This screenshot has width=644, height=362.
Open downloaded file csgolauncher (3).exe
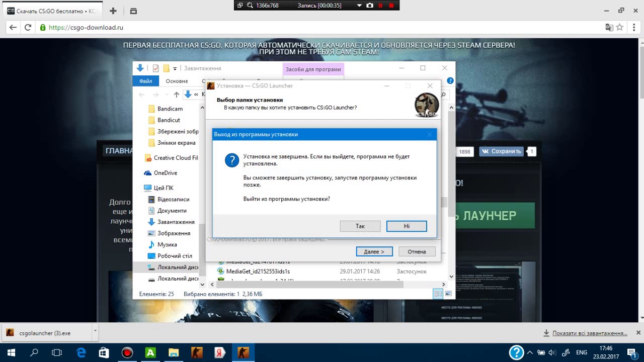(45, 333)
